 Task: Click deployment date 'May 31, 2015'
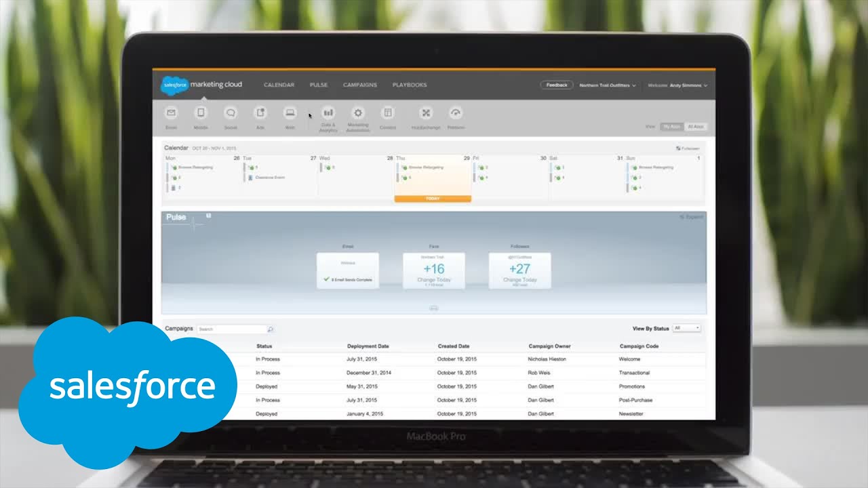coord(361,386)
